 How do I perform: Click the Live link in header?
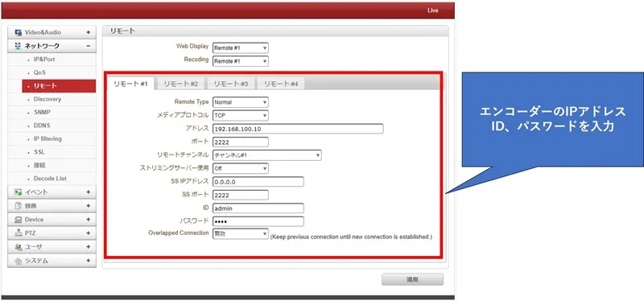(433, 10)
